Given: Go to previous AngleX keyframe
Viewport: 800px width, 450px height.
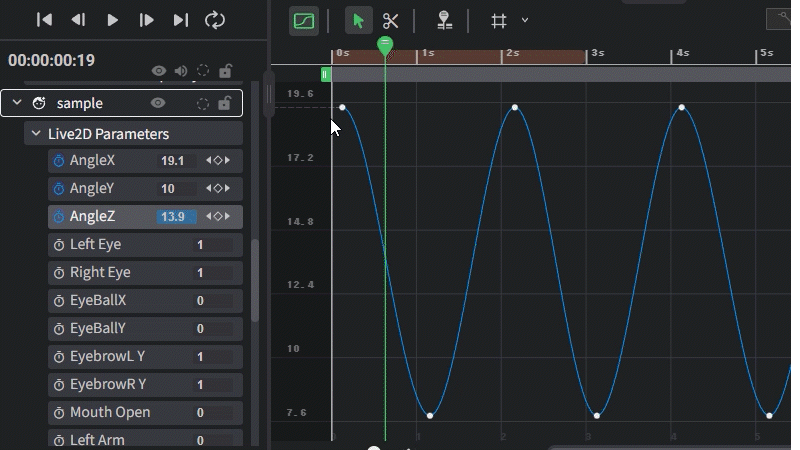Looking at the screenshot, I should pos(209,160).
